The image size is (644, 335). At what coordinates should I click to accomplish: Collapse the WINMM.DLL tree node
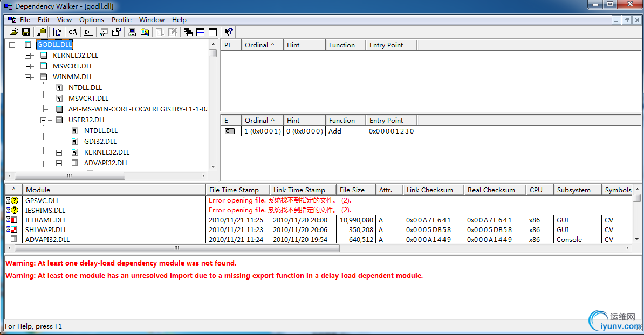point(28,76)
